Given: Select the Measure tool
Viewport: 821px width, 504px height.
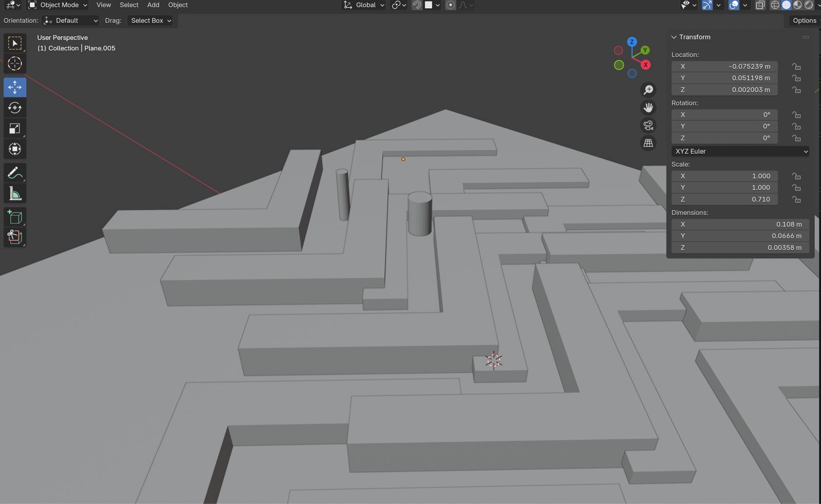Looking at the screenshot, I should coord(15,194).
